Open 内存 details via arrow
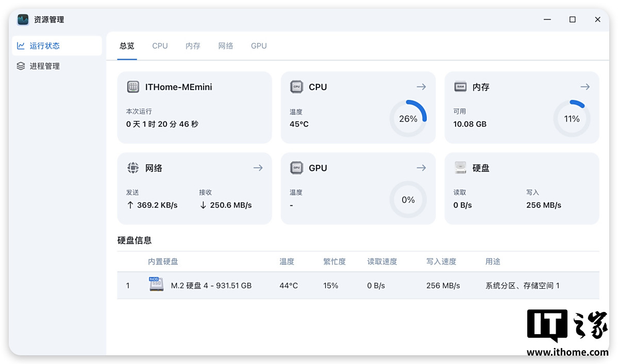The image size is (618, 364). click(584, 87)
